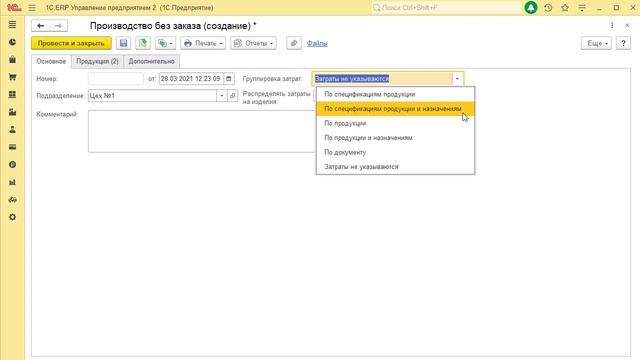This screenshot has height=360, width=640.
Task: Click the help question mark button
Action: click(x=623, y=43)
